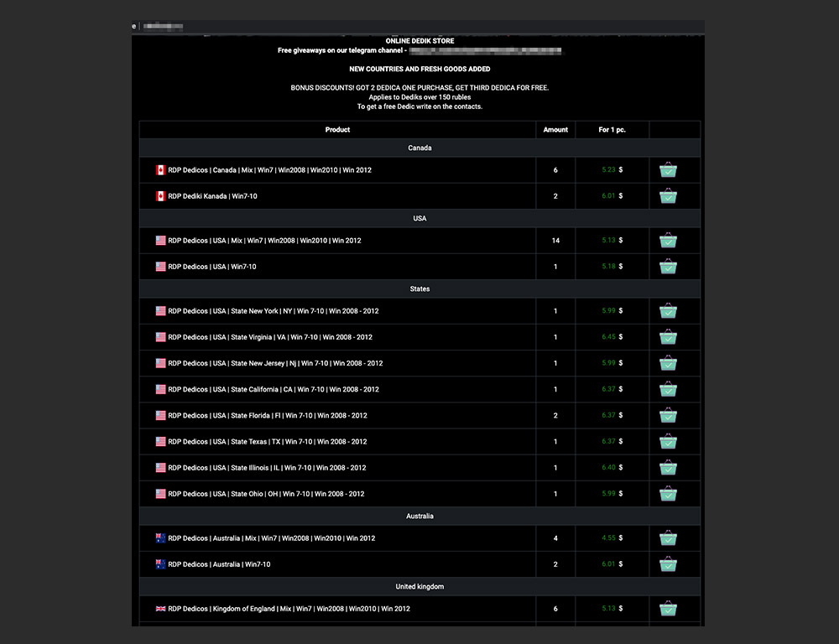Click basket icon in State Ohio row
839x644 pixels.
click(668, 494)
